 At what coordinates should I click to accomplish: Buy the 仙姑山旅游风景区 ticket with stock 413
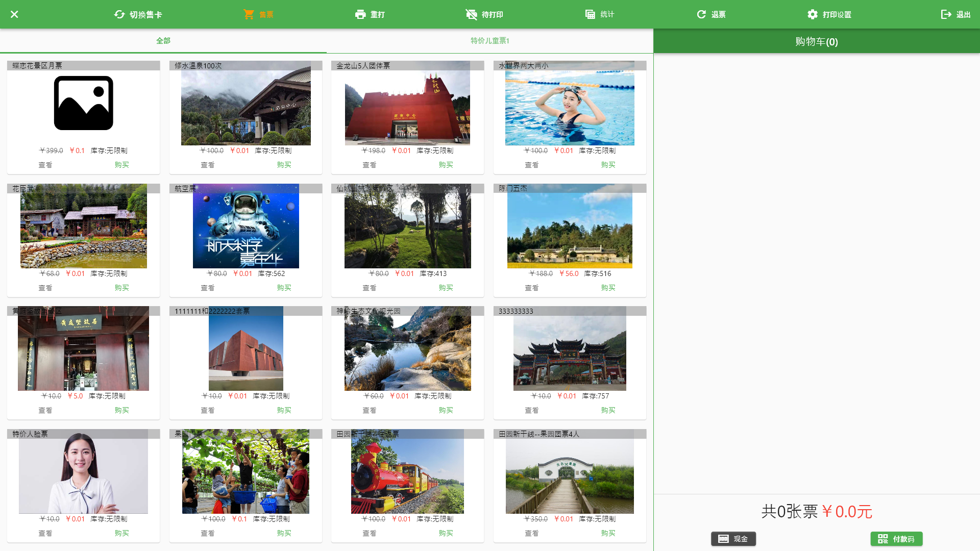446,288
